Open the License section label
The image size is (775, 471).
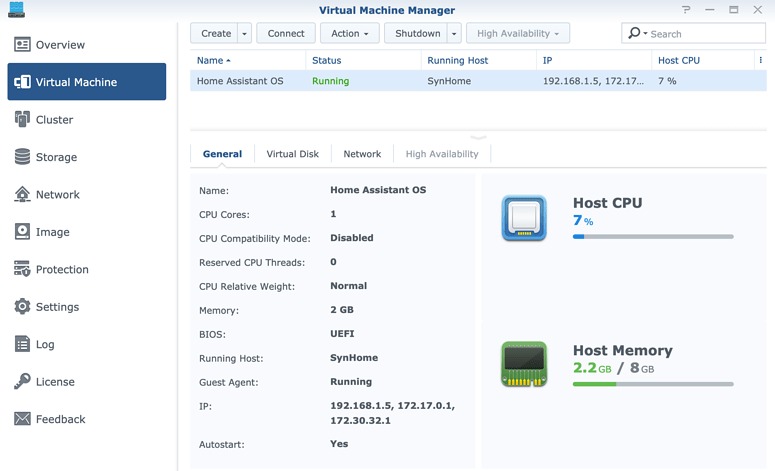(55, 382)
